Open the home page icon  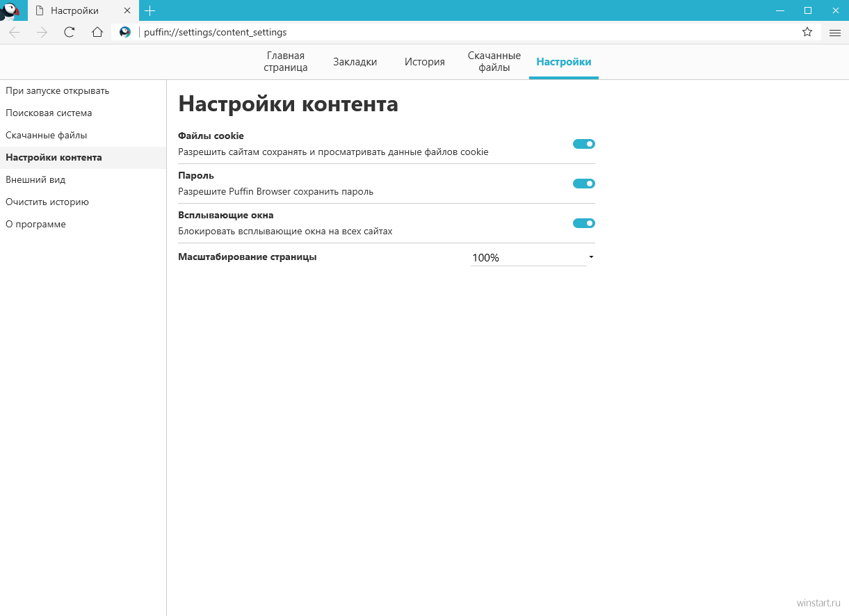coord(97,32)
